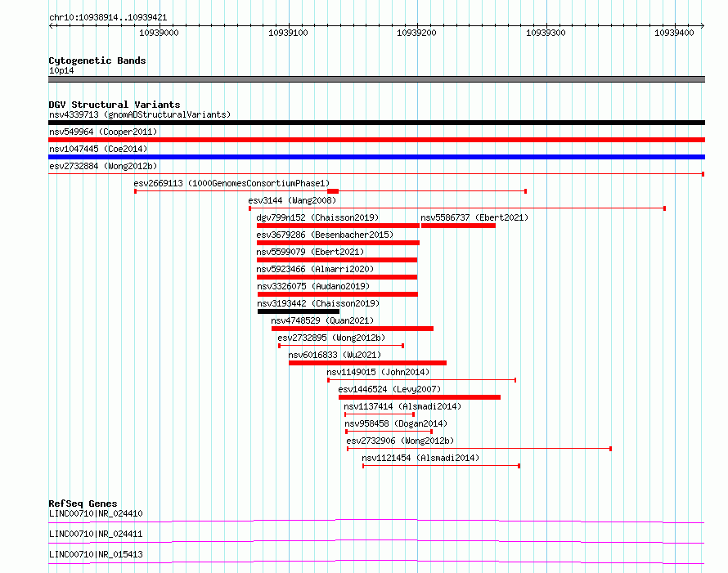This screenshot has height=573, width=728.
Task: Click the black nsv3193442 Chaisson2019 bar
Action: click(299, 311)
